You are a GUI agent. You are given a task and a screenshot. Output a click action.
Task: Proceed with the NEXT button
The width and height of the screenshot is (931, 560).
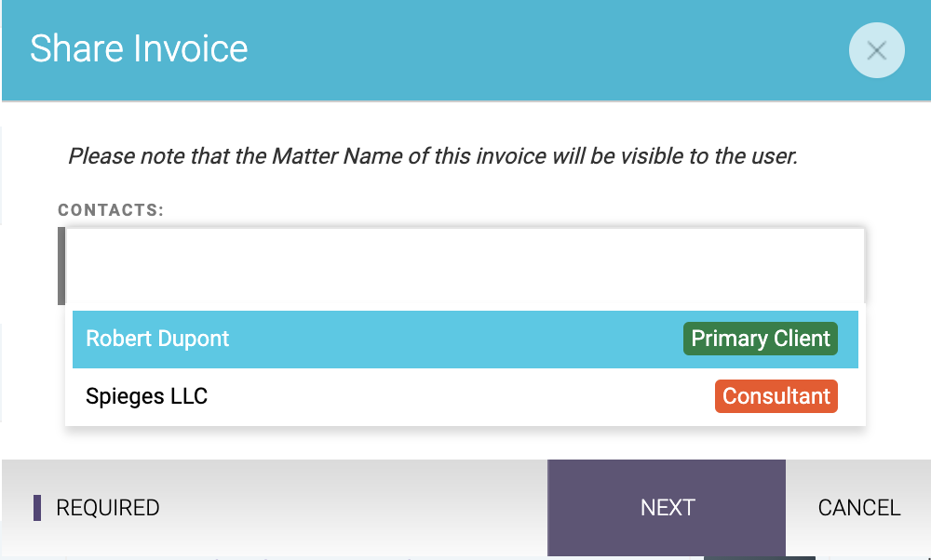(667, 508)
